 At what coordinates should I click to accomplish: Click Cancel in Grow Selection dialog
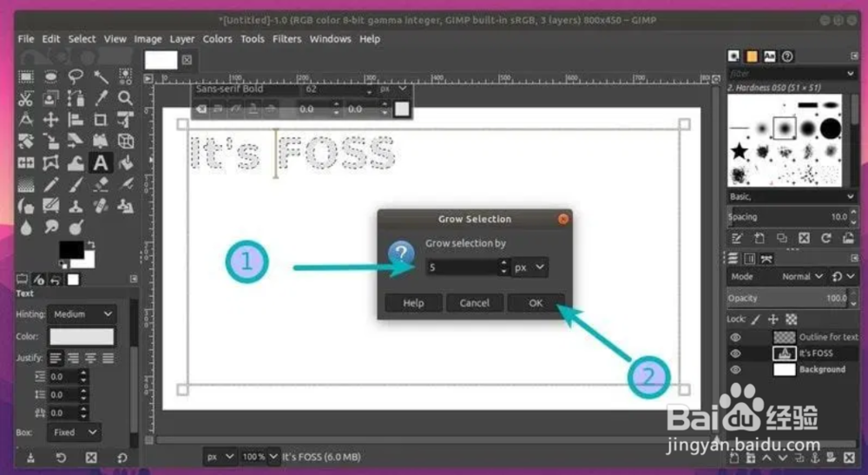tap(475, 303)
